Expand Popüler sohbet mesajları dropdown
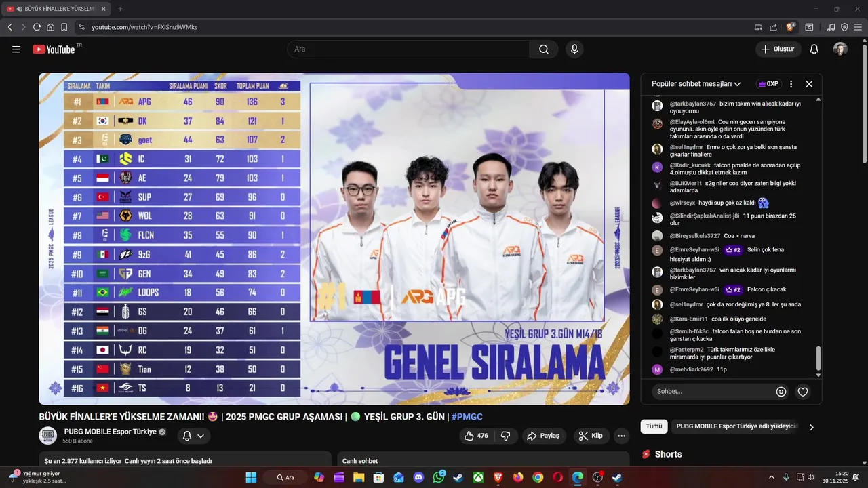This screenshot has height=488, width=868. tap(696, 84)
